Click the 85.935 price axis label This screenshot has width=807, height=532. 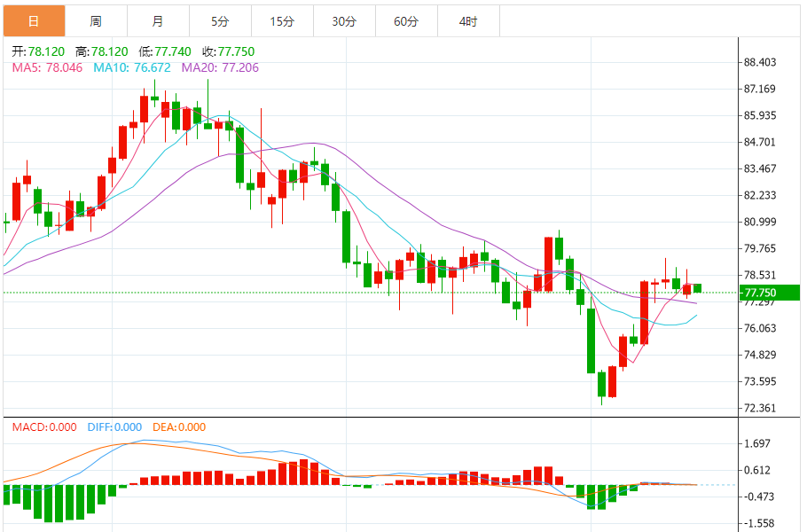pos(760,116)
